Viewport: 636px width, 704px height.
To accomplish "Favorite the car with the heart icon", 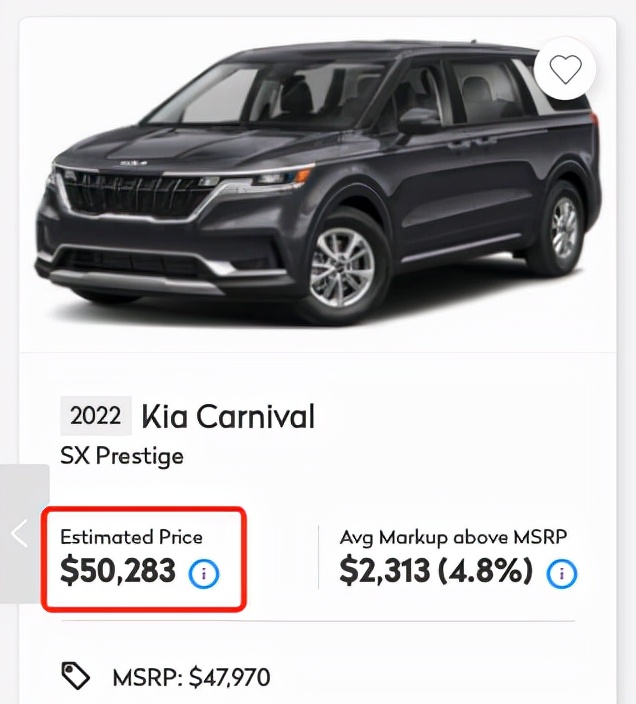I will [x=565, y=69].
